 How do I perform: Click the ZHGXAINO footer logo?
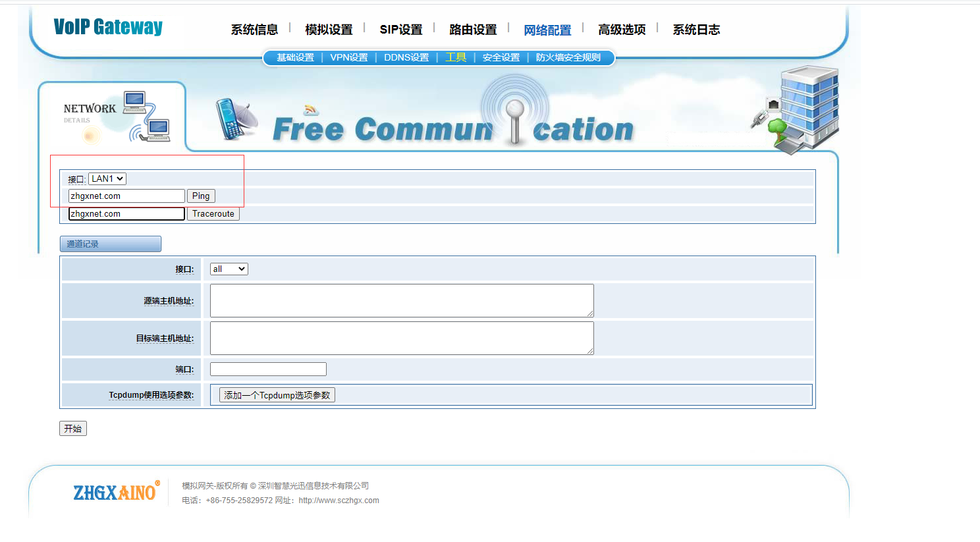click(x=116, y=492)
